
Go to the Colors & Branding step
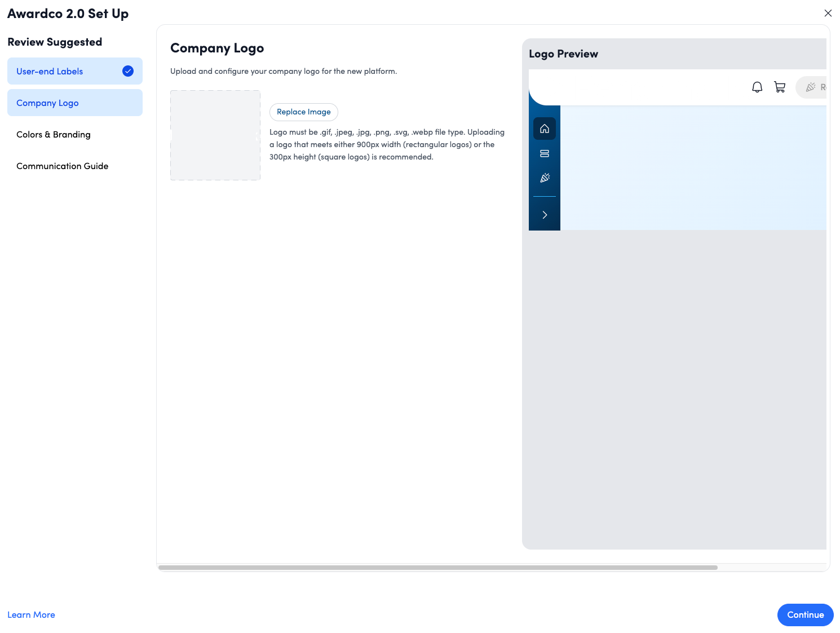coord(54,135)
